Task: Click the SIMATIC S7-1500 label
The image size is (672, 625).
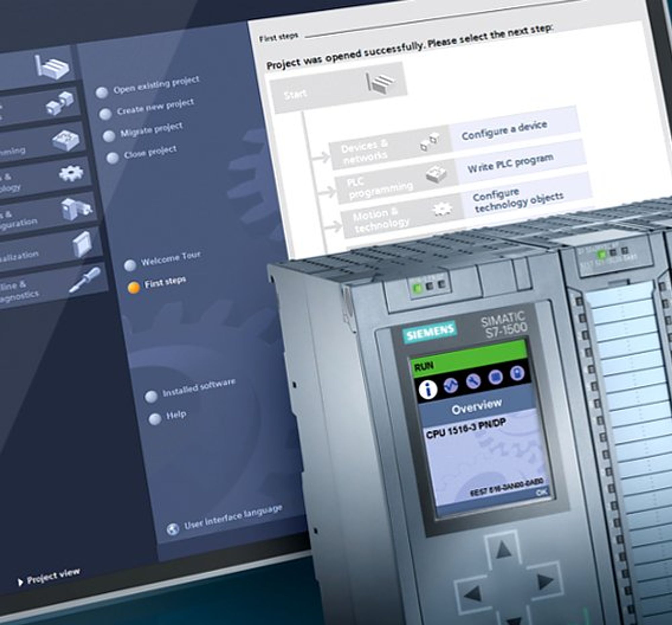Action: point(505,324)
